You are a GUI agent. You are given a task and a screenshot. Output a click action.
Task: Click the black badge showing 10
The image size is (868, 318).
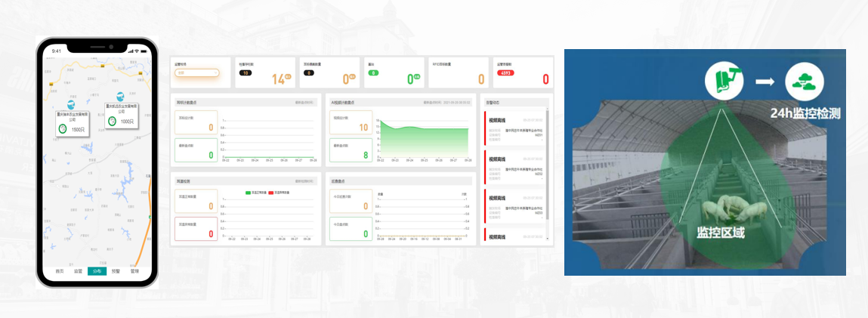[246, 73]
